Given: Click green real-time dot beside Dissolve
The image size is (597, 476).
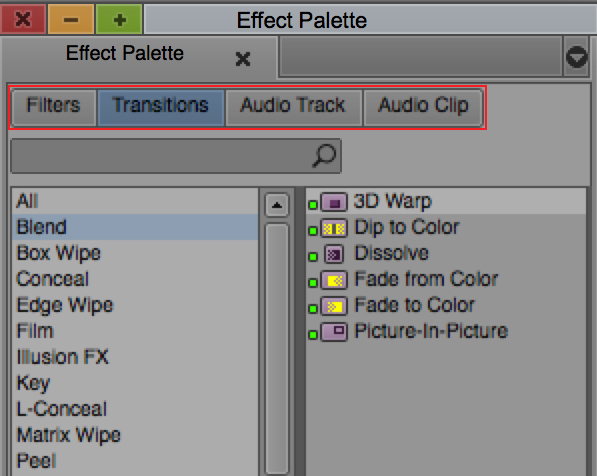Looking at the screenshot, I should [x=313, y=257].
